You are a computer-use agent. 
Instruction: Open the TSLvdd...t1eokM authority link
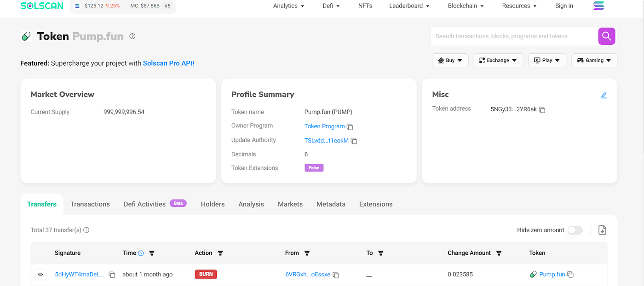(x=327, y=141)
